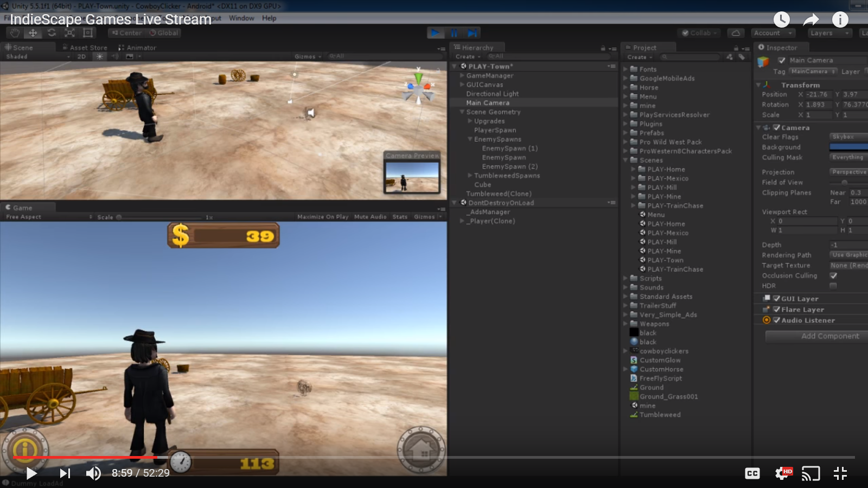Expand the Fonts folder
This screenshot has height=488, width=868.
tap(626, 69)
